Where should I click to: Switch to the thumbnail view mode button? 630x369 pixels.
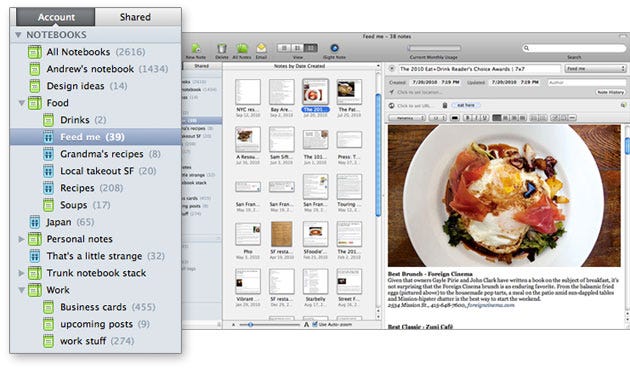click(x=311, y=48)
